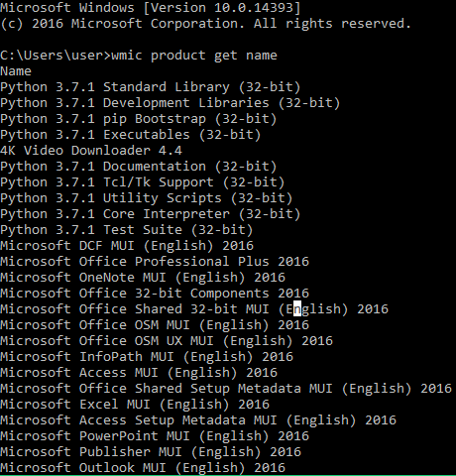Click Microsoft Office Shared Setup Metadata line
Image resolution: width=456 pixels, height=476 pixels.
pyautogui.click(x=226, y=389)
